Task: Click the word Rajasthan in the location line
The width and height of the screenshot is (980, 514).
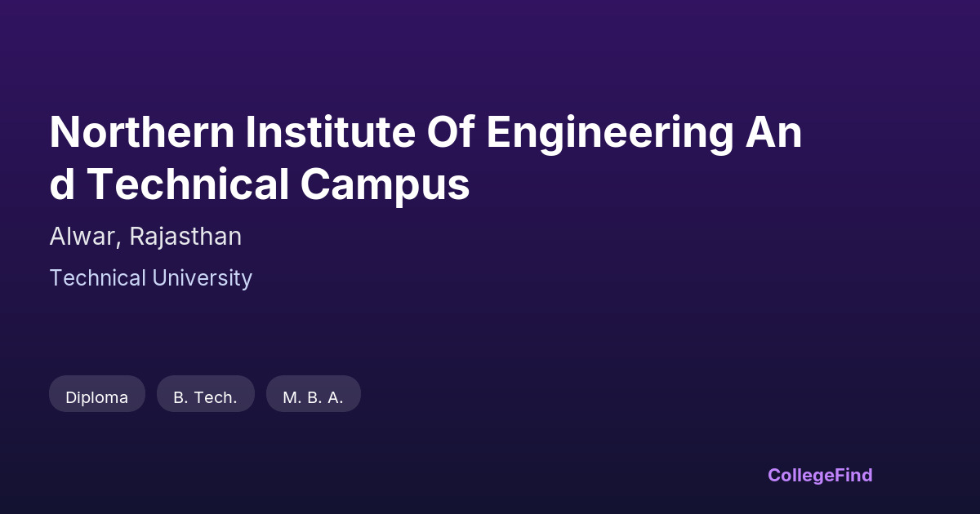Action: click(185, 237)
